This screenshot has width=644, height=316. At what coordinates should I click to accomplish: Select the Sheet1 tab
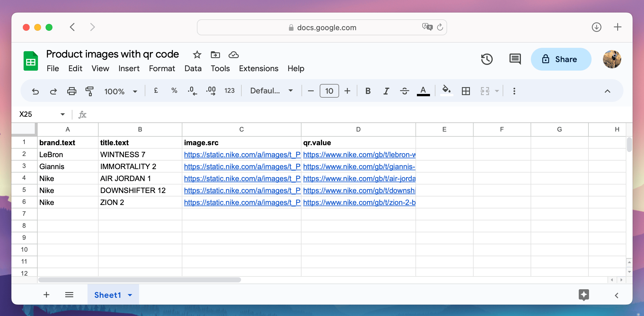coord(108,295)
